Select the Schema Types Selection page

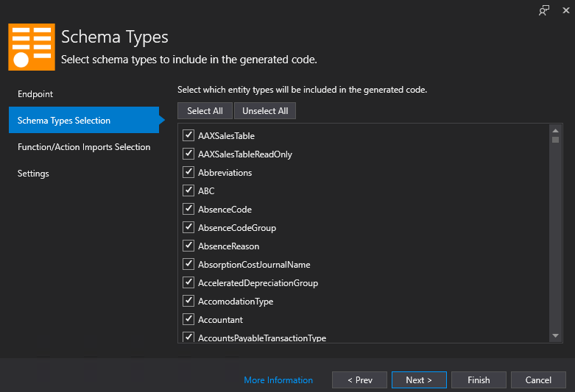pyautogui.click(x=64, y=121)
